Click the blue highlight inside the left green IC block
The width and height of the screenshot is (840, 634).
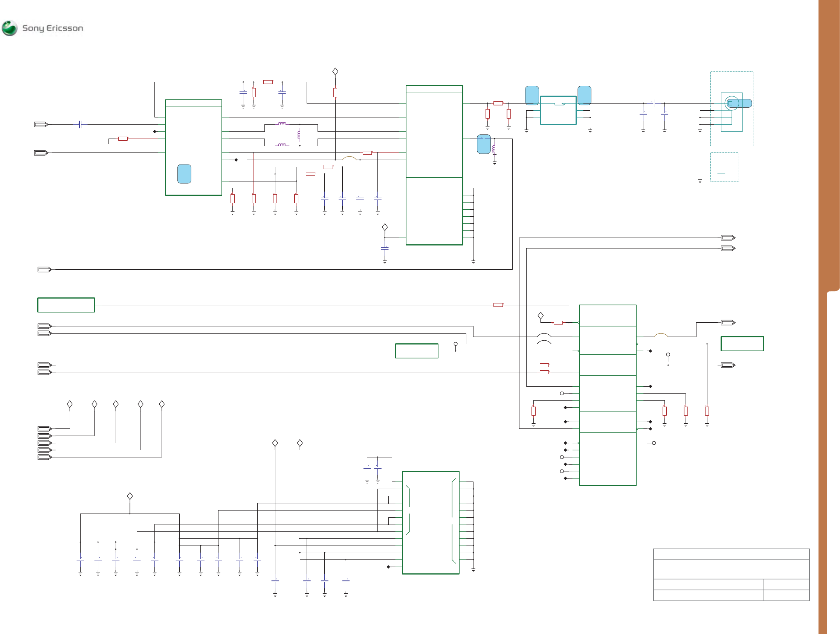[x=184, y=174]
